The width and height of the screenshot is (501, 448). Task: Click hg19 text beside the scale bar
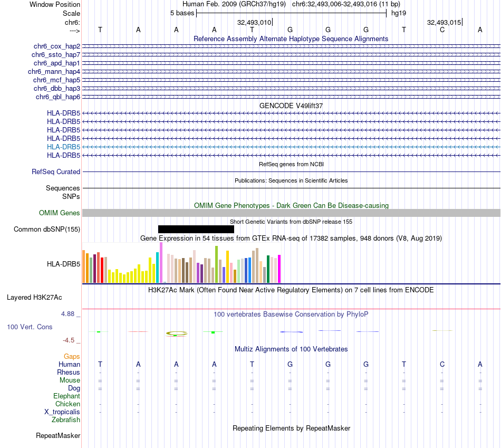(399, 13)
